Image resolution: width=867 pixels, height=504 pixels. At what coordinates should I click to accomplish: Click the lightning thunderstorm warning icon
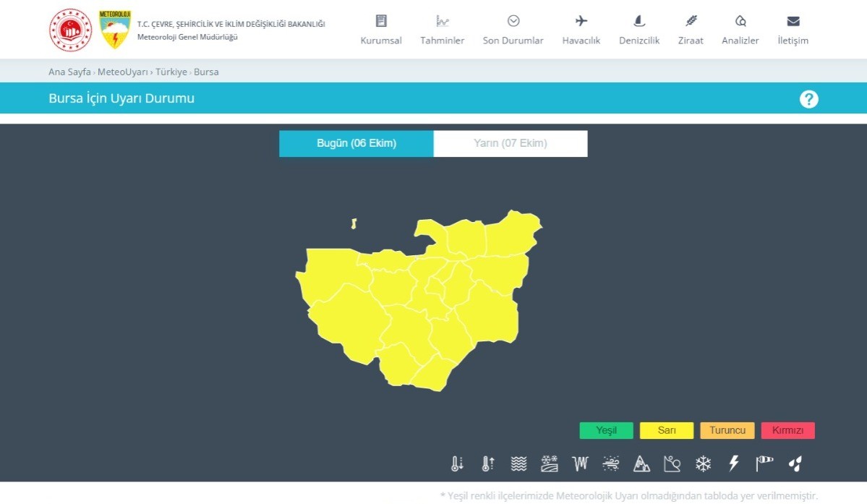pyautogui.click(x=734, y=464)
